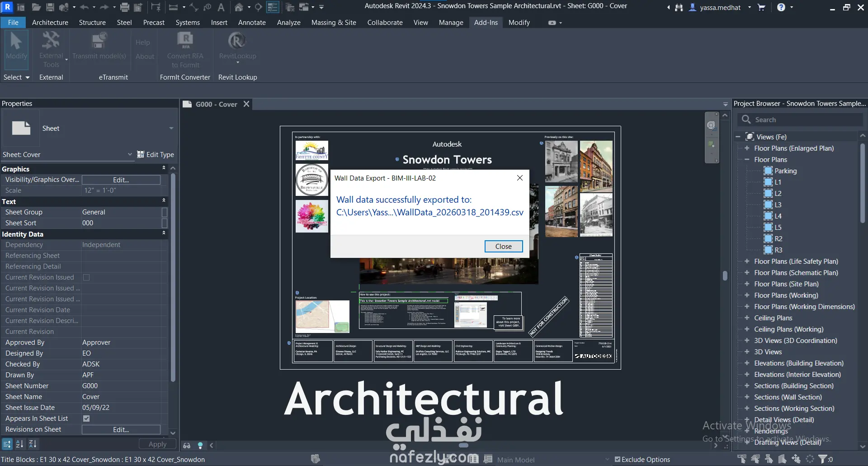The image size is (868, 466).
Task: Select the Text tool icon (letter A)
Action: pyautogui.click(x=221, y=7)
